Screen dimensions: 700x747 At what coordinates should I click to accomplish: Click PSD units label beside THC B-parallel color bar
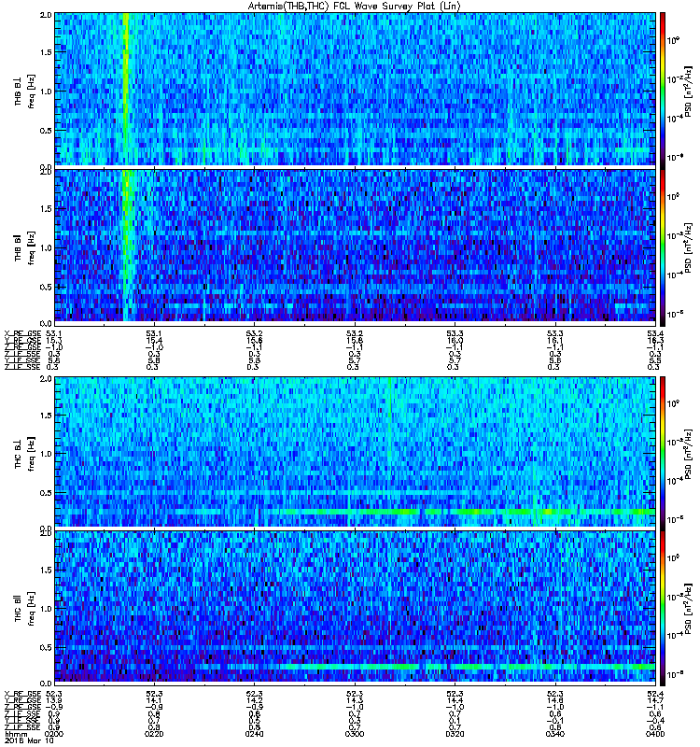click(x=689, y=609)
